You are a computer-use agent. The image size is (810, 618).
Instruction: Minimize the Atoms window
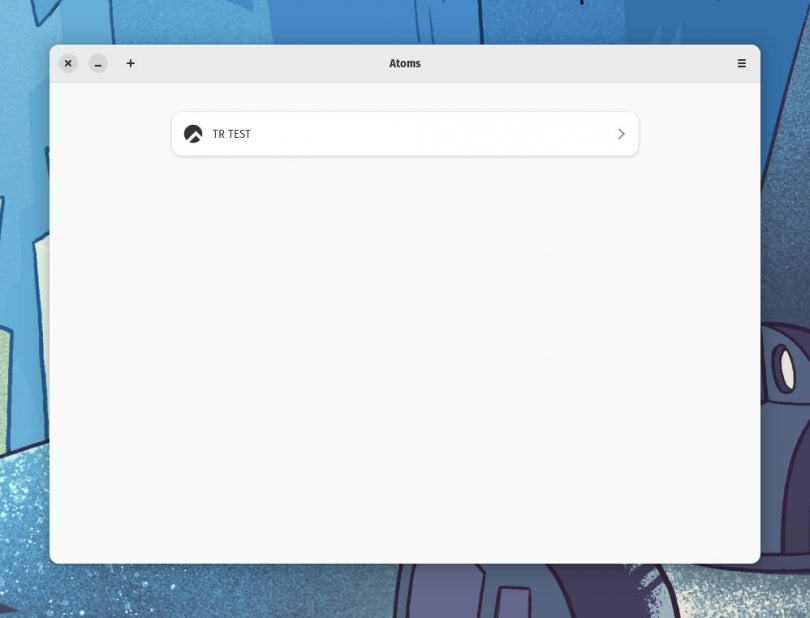pyautogui.click(x=98, y=63)
